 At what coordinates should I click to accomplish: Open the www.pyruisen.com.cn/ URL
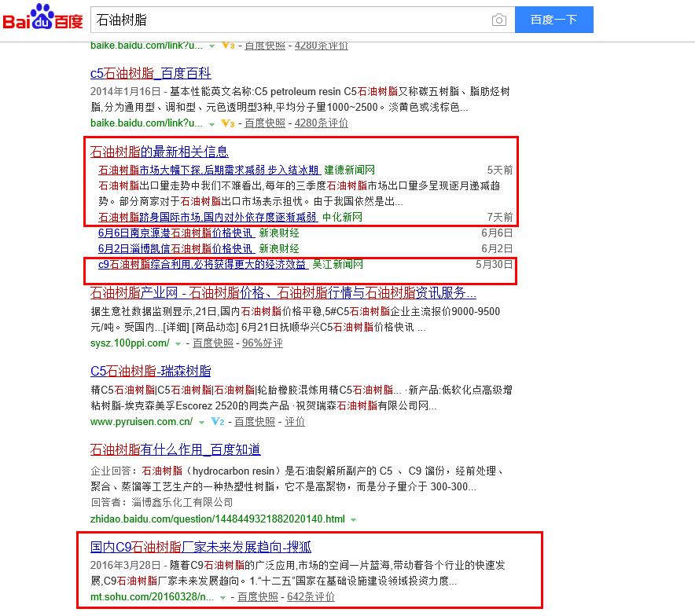142,422
